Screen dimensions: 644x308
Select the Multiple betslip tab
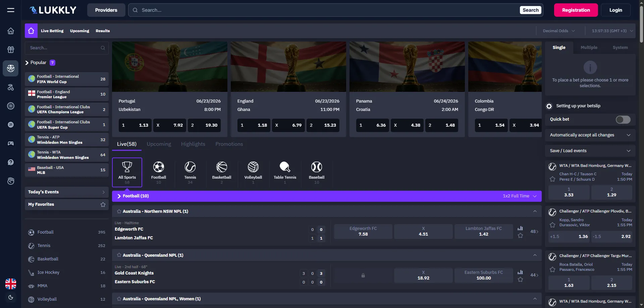tap(589, 48)
